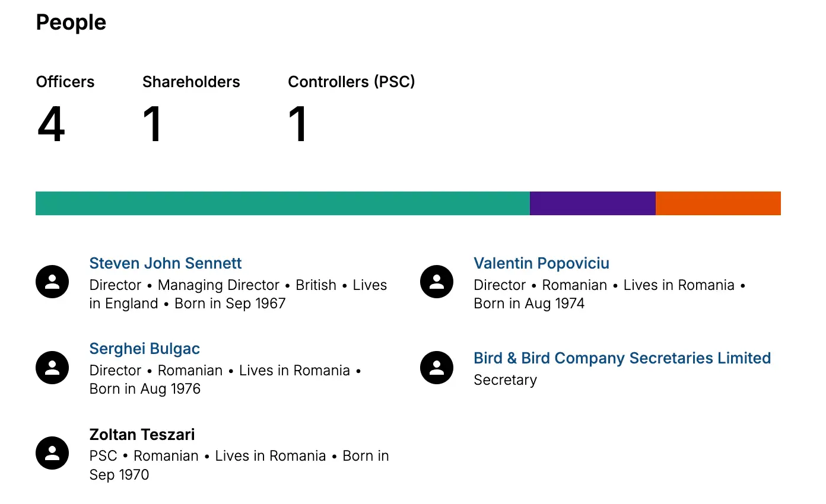
Task: Select the Officers count label
Action: (x=65, y=82)
